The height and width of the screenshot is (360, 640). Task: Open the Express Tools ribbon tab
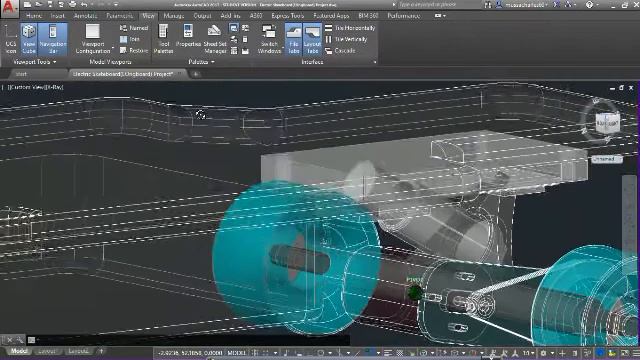point(287,16)
